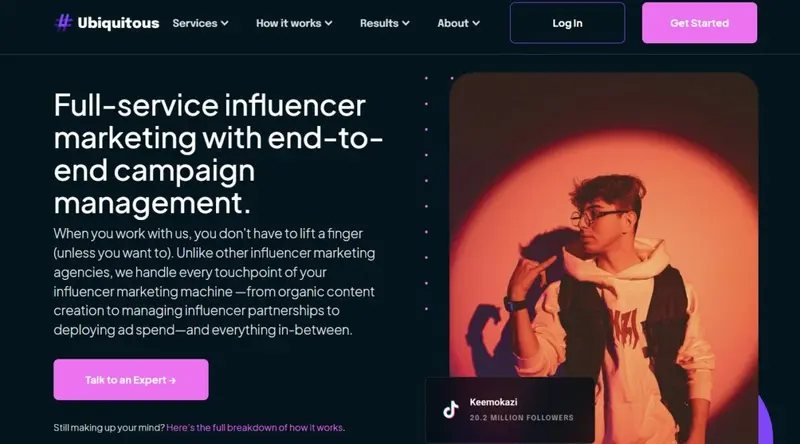
Task: Expand the About dropdown chevron
Action: [x=476, y=23]
